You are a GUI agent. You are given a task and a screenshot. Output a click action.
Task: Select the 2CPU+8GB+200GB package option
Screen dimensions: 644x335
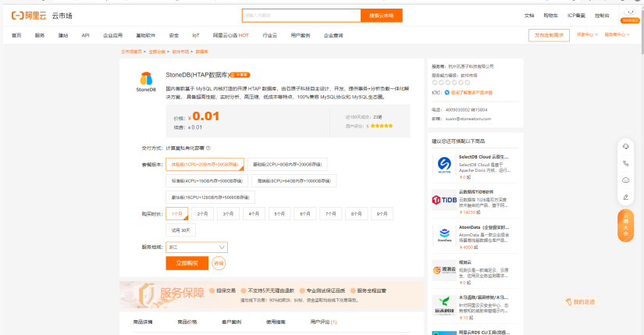(287, 165)
